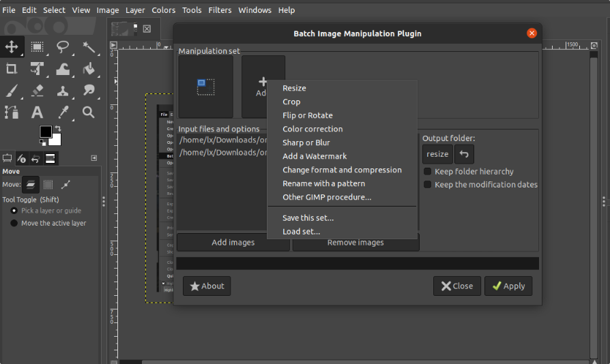The height and width of the screenshot is (364, 610).
Task: Select the Clone stamp tool
Action: (63, 91)
